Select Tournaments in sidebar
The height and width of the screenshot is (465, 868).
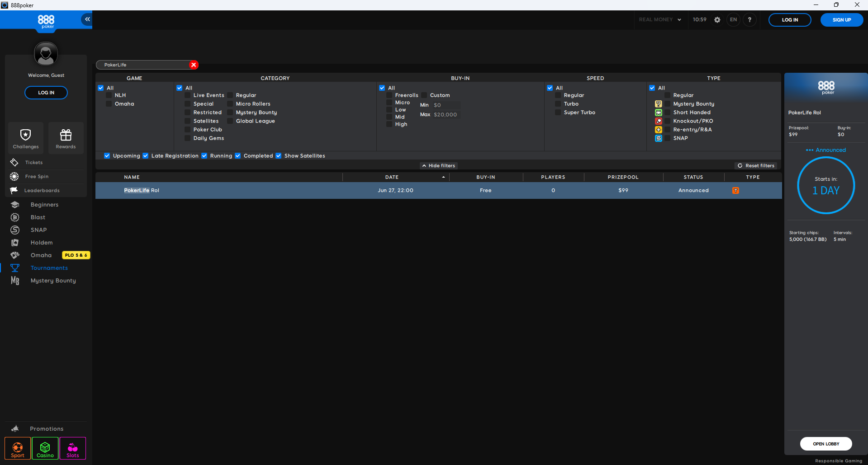49,268
